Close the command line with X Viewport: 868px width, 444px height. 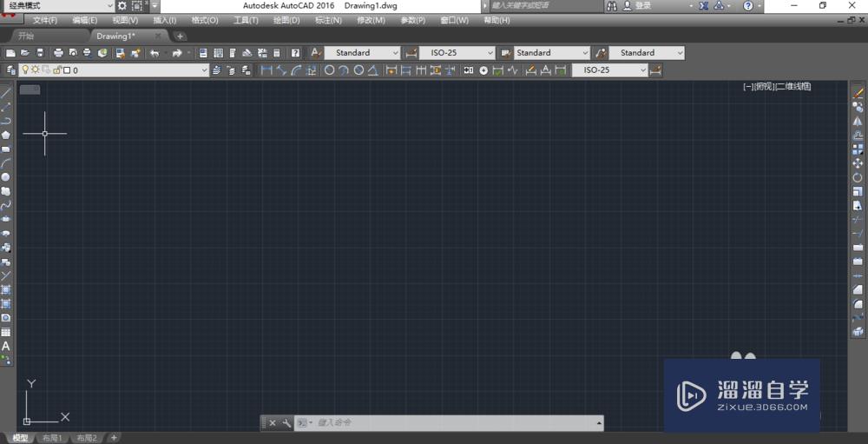point(273,423)
